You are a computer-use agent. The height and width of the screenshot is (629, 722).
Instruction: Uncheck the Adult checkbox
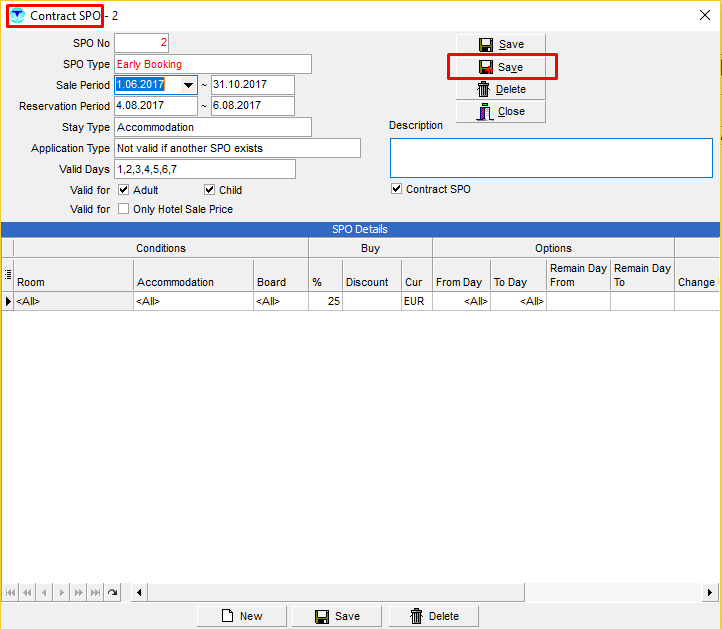[124, 190]
